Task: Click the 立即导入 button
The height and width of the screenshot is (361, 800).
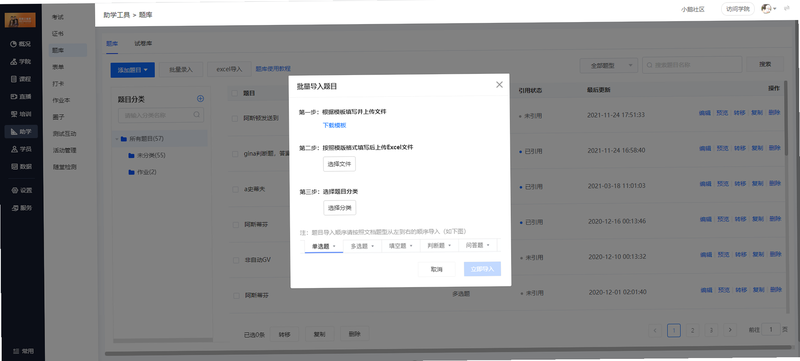Action: [x=482, y=269]
